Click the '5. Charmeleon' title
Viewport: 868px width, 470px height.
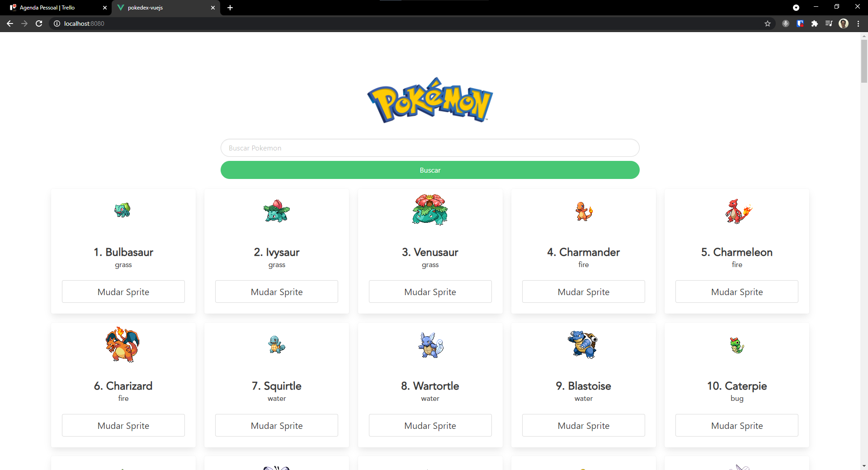[737, 252]
